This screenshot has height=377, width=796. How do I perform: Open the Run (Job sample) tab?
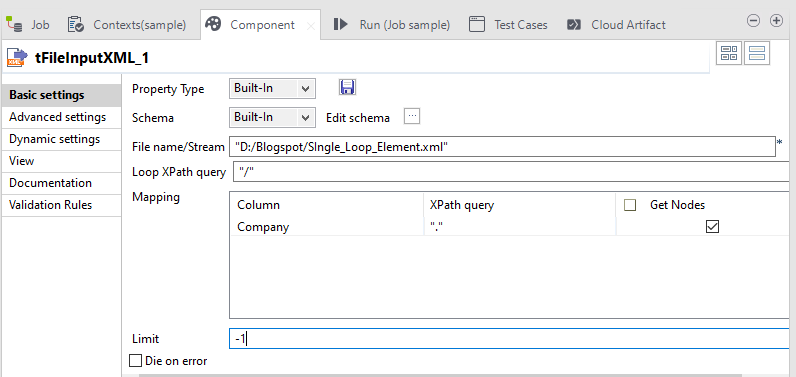coord(392,24)
